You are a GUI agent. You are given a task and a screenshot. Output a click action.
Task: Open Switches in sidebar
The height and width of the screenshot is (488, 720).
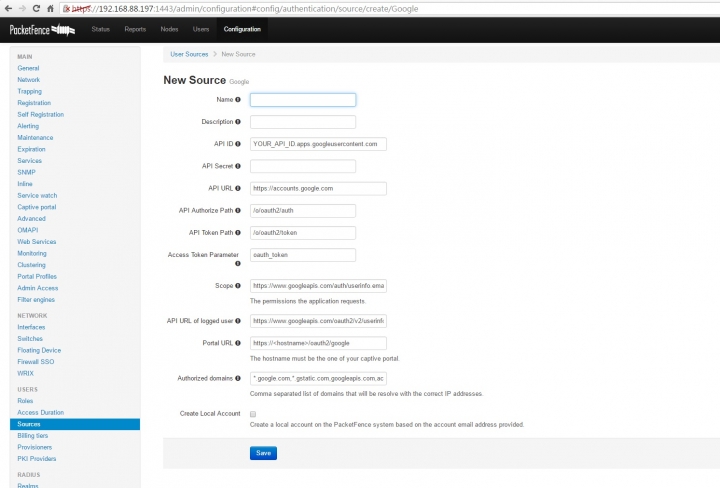[x=30, y=338]
